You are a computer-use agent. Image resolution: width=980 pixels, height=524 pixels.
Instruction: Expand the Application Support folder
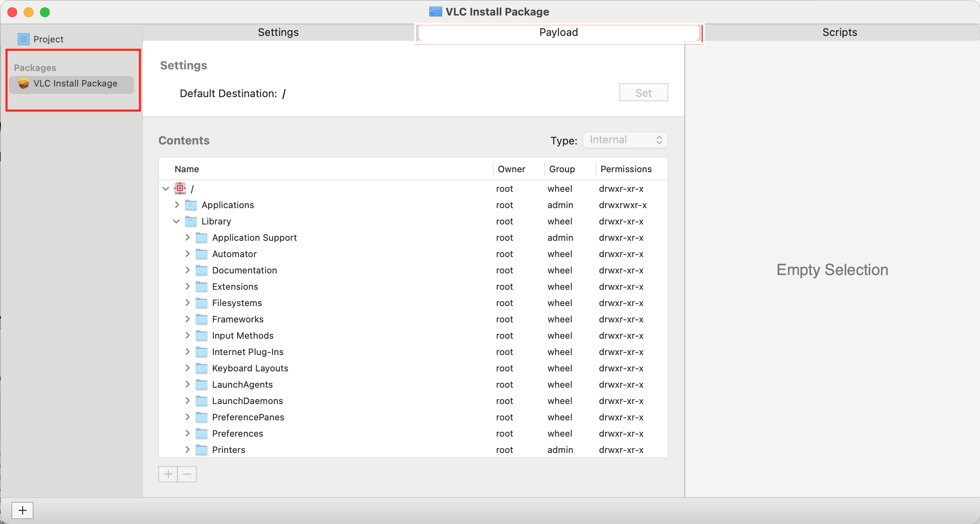187,237
